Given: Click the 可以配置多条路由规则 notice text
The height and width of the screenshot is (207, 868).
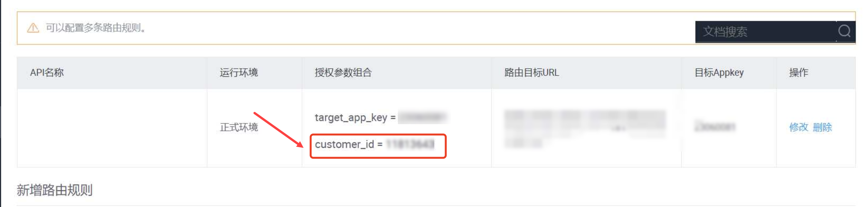Looking at the screenshot, I should pyautogui.click(x=96, y=28).
